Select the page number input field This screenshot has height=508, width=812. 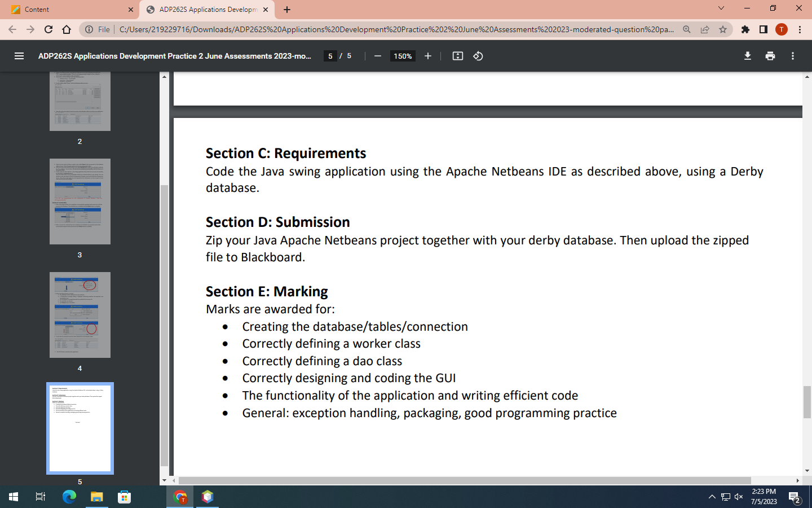tap(330, 56)
